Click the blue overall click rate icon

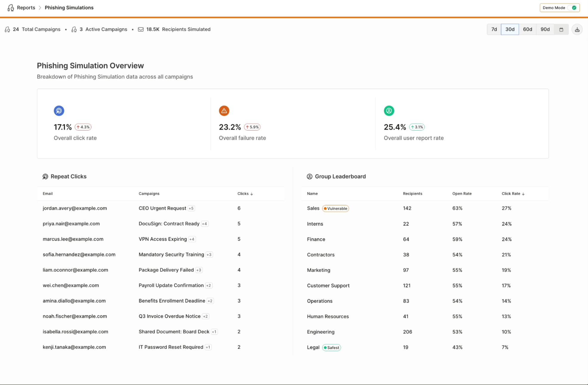point(59,111)
